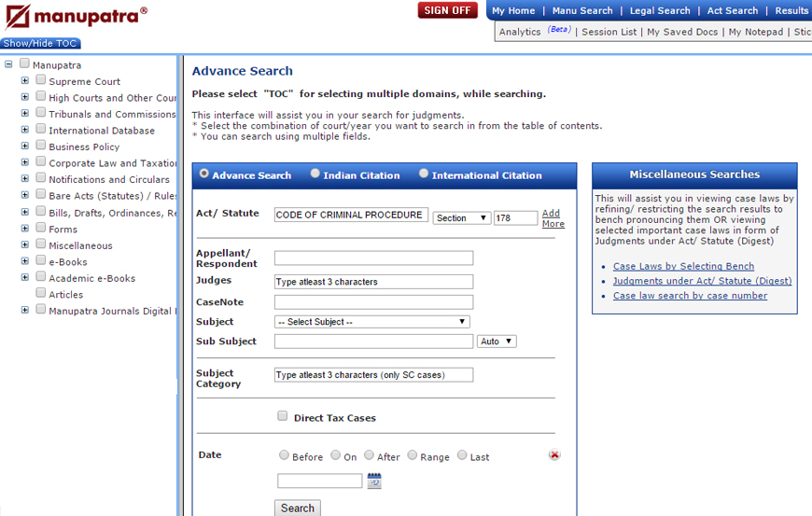812x516 pixels.
Task: Click the SIGN OFF button
Action: pyautogui.click(x=447, y=10)
